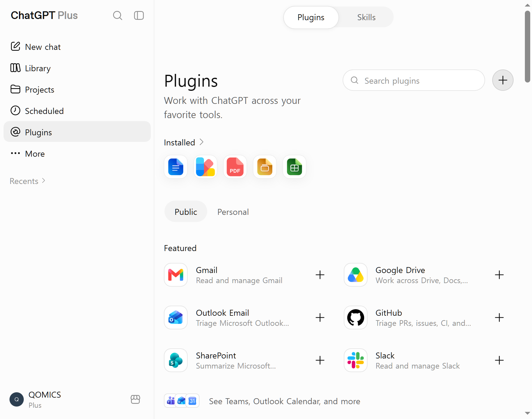Viewport: 532px width, 419px height.
Task: Collapse the sidebar with the panel icon
Action: point(139,15)
